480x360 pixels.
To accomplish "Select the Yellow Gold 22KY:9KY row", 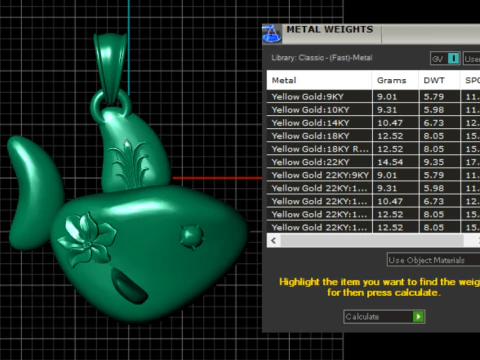I will pyautogui.click(x=373, y=175).
